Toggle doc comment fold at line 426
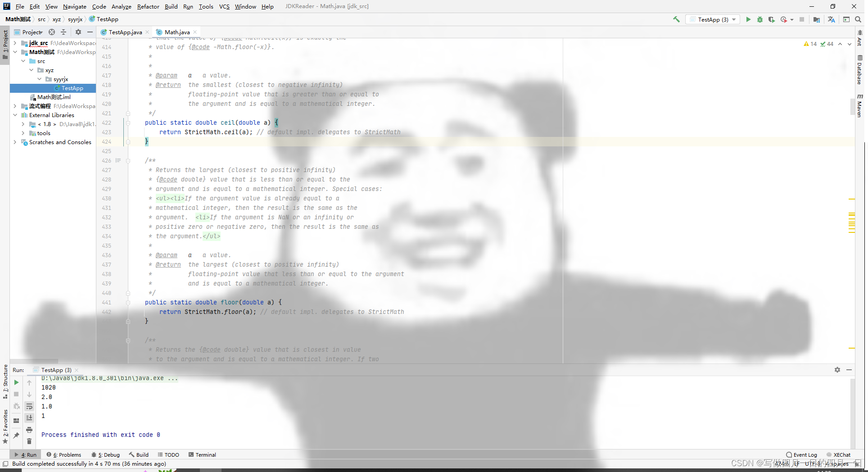Image resolution: width=868 pixels, height=472 pixels. (x=128, y=161)
